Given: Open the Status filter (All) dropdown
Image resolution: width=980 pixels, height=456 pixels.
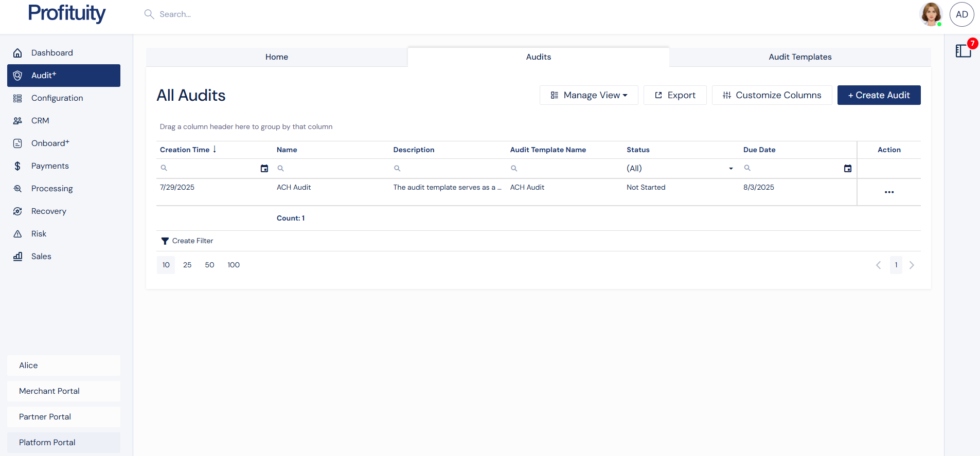Looking at the screenshot, I should click(679, 169).
